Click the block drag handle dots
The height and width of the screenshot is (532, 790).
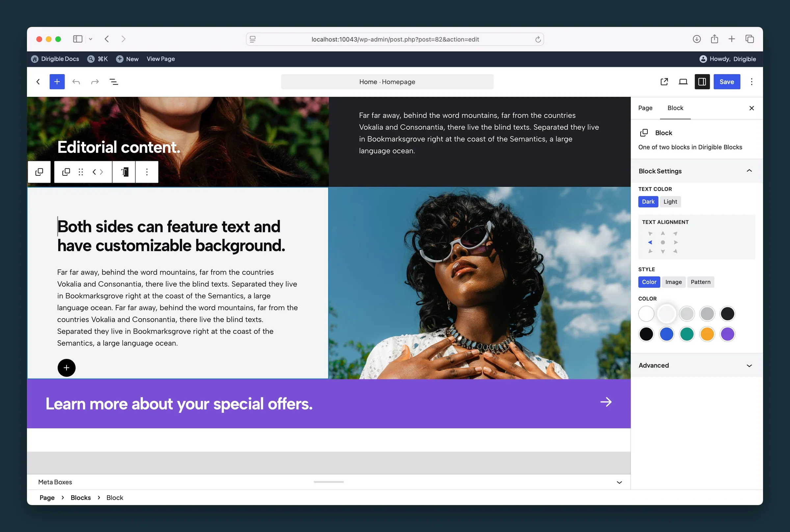81,172
